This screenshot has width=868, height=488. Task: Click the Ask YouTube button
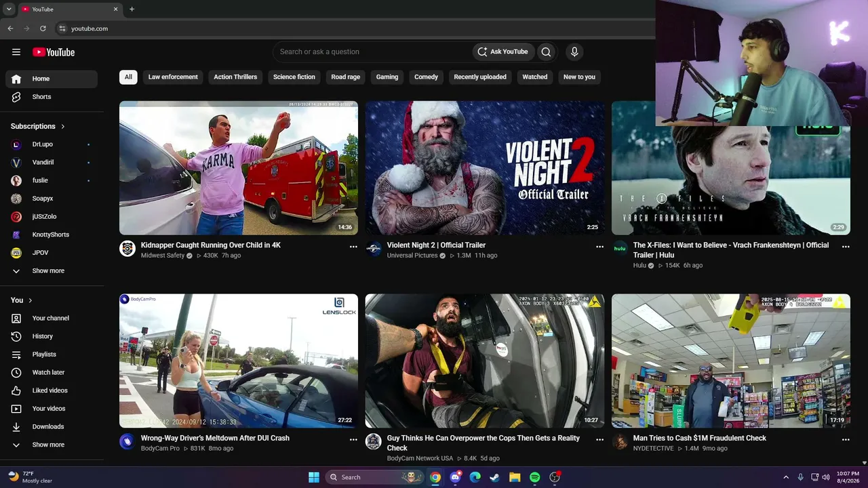point(502,52)
